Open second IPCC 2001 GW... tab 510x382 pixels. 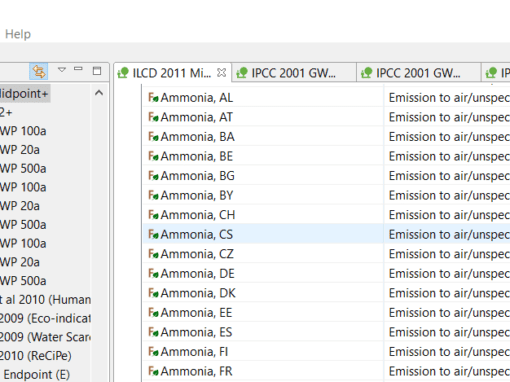(418, 73)
